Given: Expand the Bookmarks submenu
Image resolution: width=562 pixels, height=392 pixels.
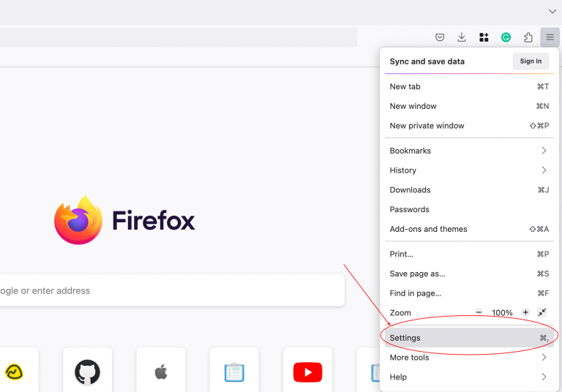Looking at the screenshot, I should pyautogui.click(x=469, y=151).
